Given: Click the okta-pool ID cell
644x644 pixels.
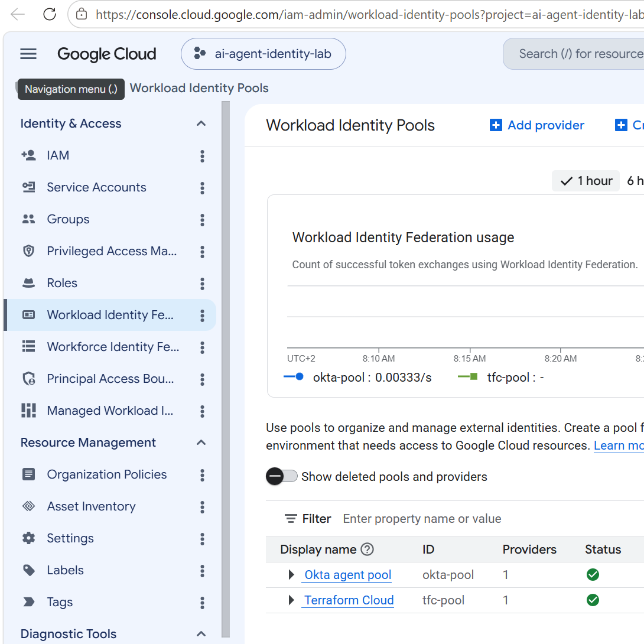Looking at the screenshot, I should [x=448, y=575].
